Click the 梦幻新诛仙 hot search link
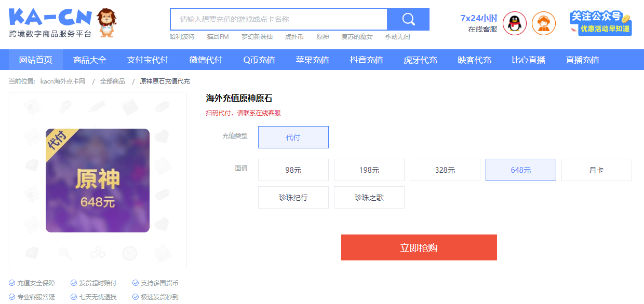Viewport: 644px width, 304px height. 257,37
